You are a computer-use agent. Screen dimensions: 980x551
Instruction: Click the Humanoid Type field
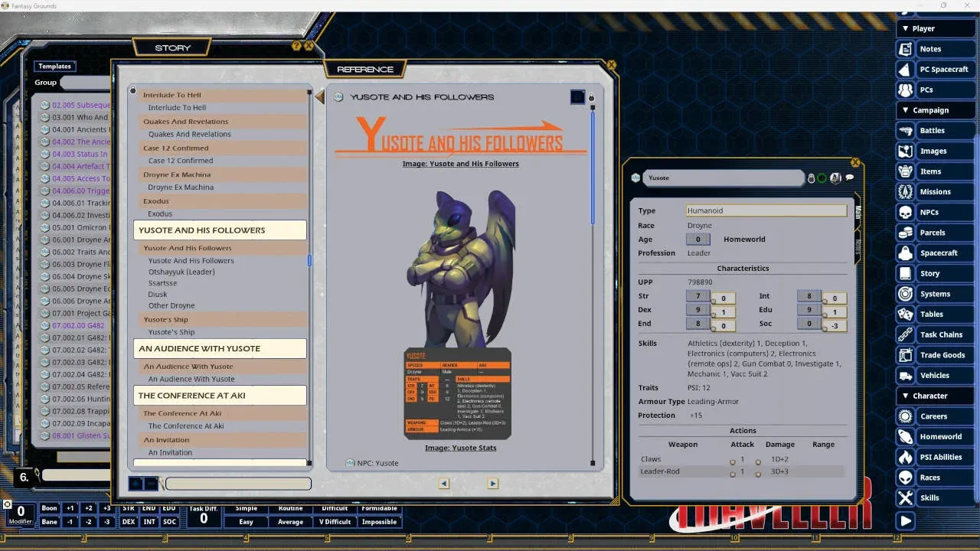(766, 210)
